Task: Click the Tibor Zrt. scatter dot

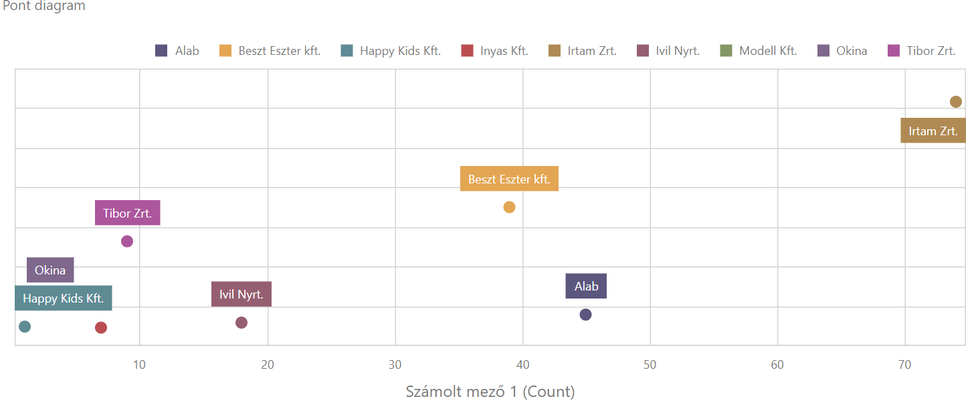Action: (x=127, y=241)
